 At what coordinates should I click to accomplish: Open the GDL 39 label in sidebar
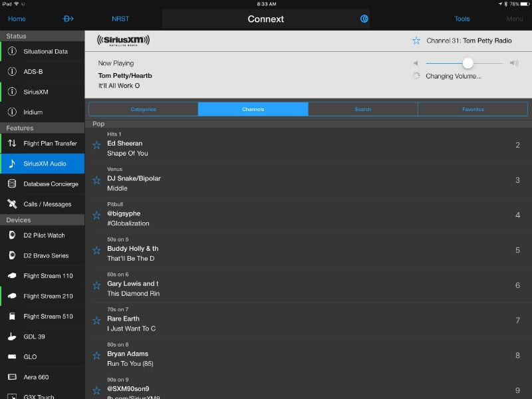click(35, 336)
